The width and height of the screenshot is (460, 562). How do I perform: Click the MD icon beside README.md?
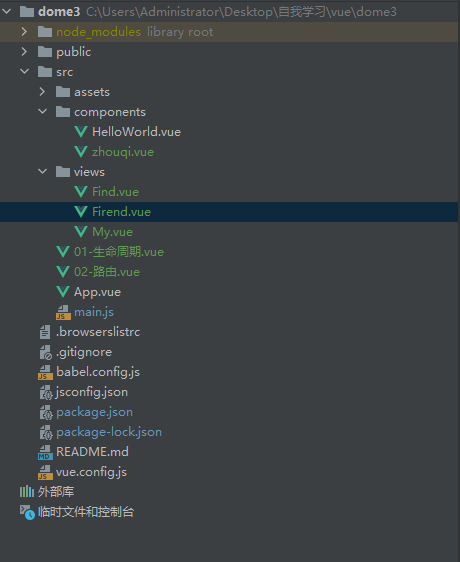point(45,452)
